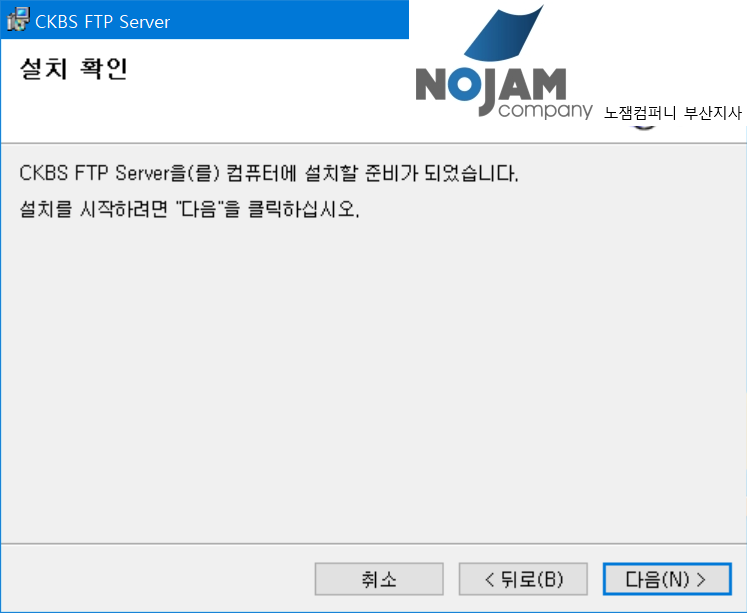Click the blue swoosh shape in the NOJAM logo

coord(504,35)
